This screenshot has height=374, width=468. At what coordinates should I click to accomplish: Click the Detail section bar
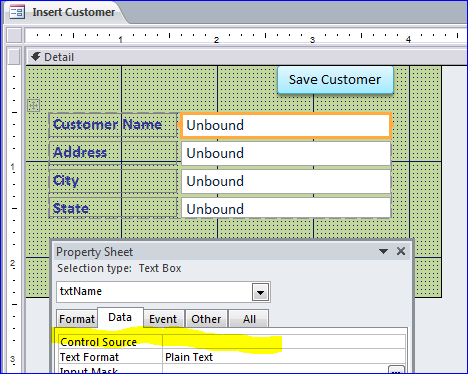click(247, 57)
